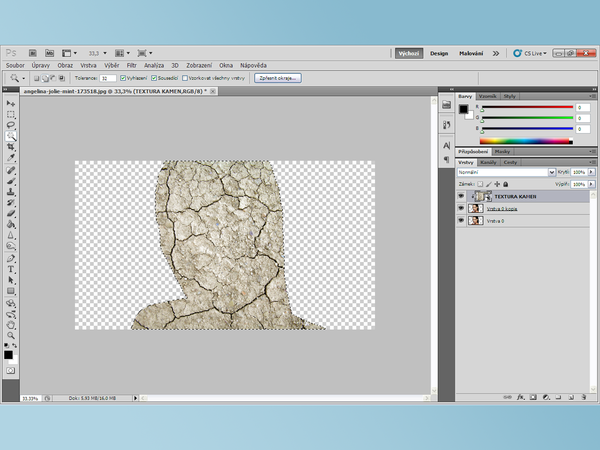
Task: Toggle the Sousedící checkbox
Action: (x=155, y=77)
